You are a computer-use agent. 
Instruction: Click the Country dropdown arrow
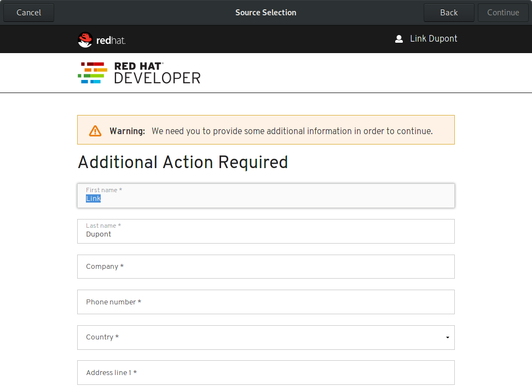click(x=447, y=338)
